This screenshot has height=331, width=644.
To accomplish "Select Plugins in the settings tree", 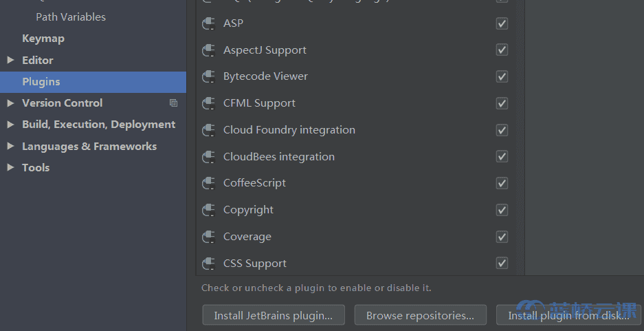I will click(93, 82).
